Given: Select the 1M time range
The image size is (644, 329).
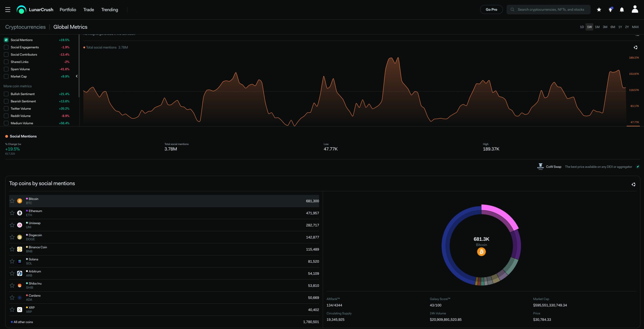Looking at the screenshot, I should coord(597,27).
